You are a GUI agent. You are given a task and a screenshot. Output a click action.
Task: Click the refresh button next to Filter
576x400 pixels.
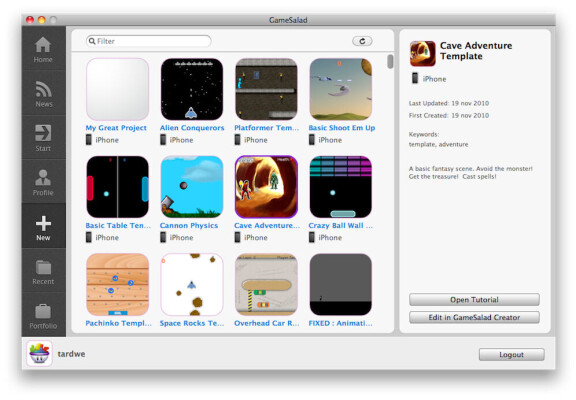tap(362, 41)
